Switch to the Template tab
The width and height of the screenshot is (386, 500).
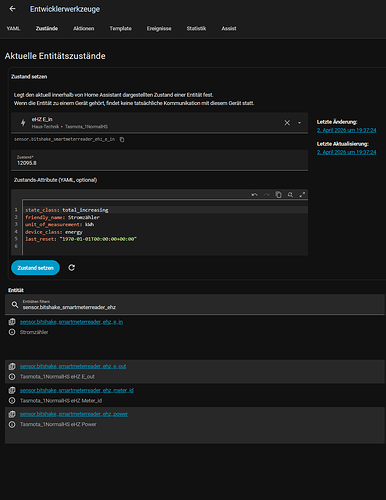(120, 29)
